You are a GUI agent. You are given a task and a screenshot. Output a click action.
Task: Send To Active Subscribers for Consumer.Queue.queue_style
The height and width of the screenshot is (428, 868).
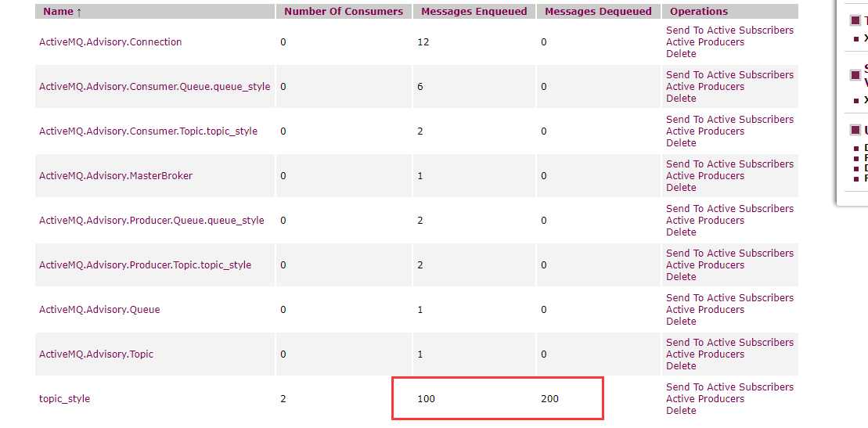[729, 75]
